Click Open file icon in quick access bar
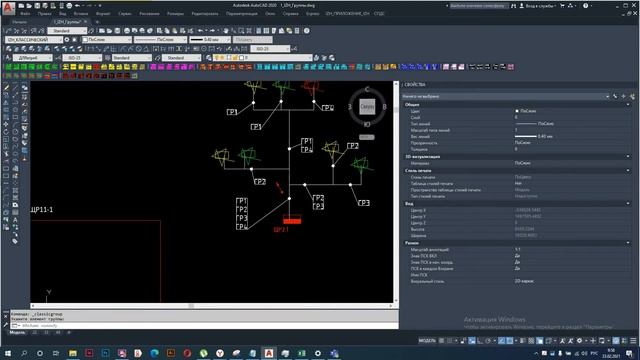640x360 pixels. tap(29, 6)
